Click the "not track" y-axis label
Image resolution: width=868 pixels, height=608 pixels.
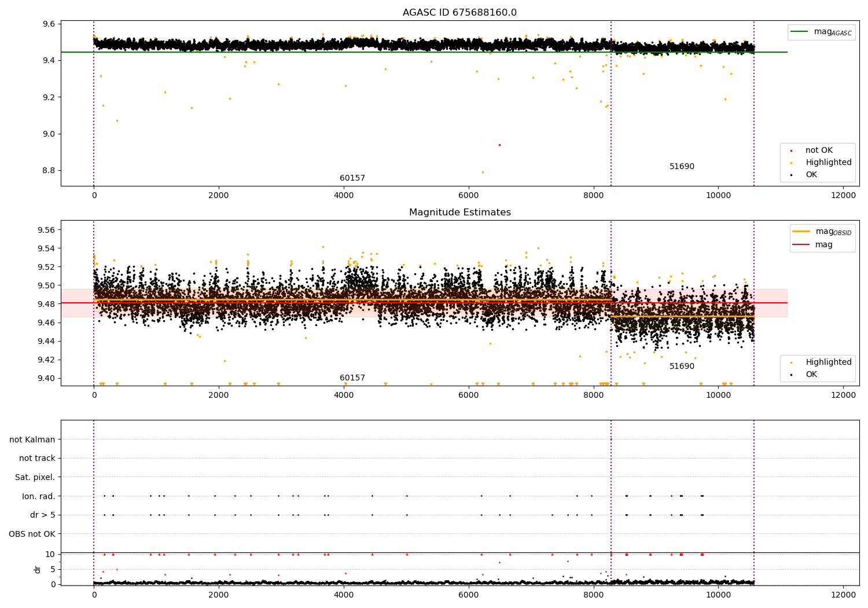tap(37, 459)
